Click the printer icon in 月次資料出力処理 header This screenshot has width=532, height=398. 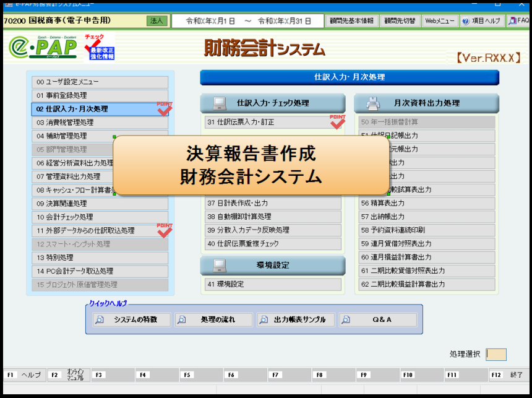(372, 103)
